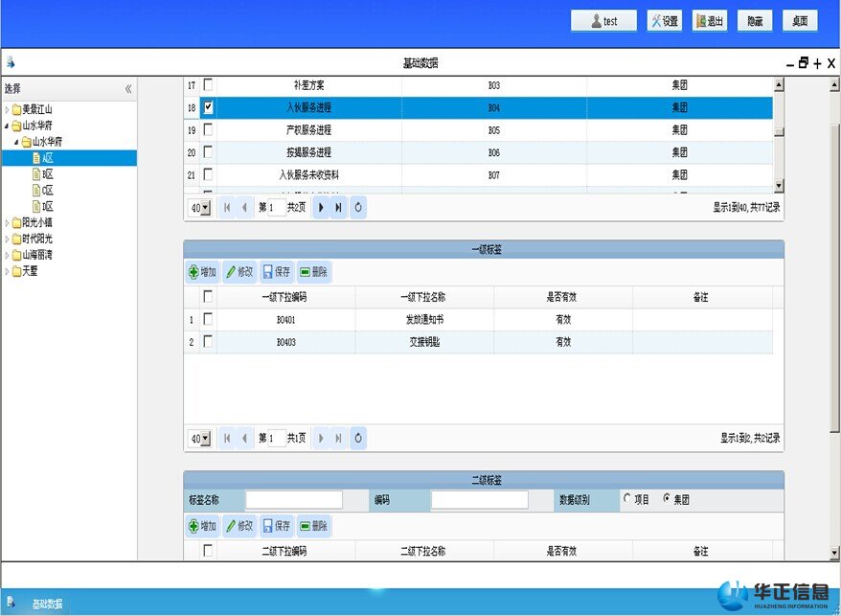Focus the 标签名称 input field
841x616 pixels.
pyautogui.click(x=294, y=499)
